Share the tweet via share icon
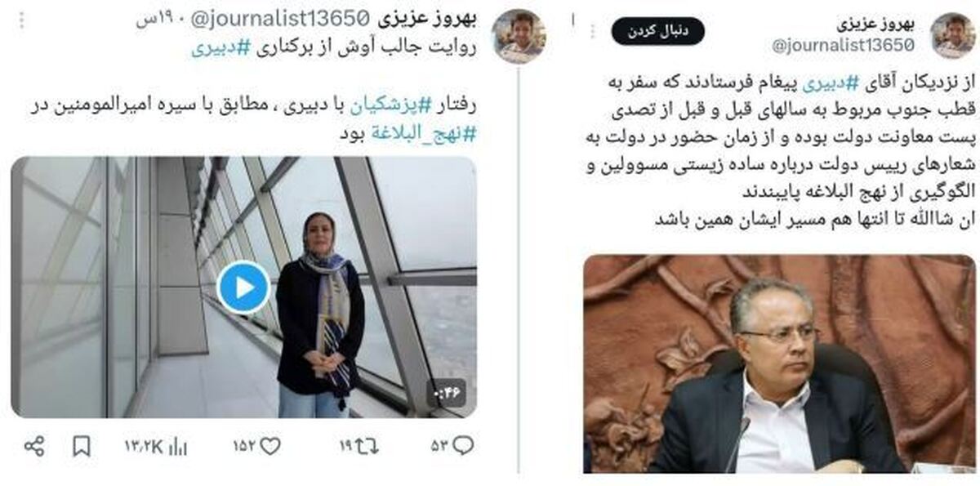Image resolution: width=980 pixels, height=486 pixels. click(x=33, y=446)
